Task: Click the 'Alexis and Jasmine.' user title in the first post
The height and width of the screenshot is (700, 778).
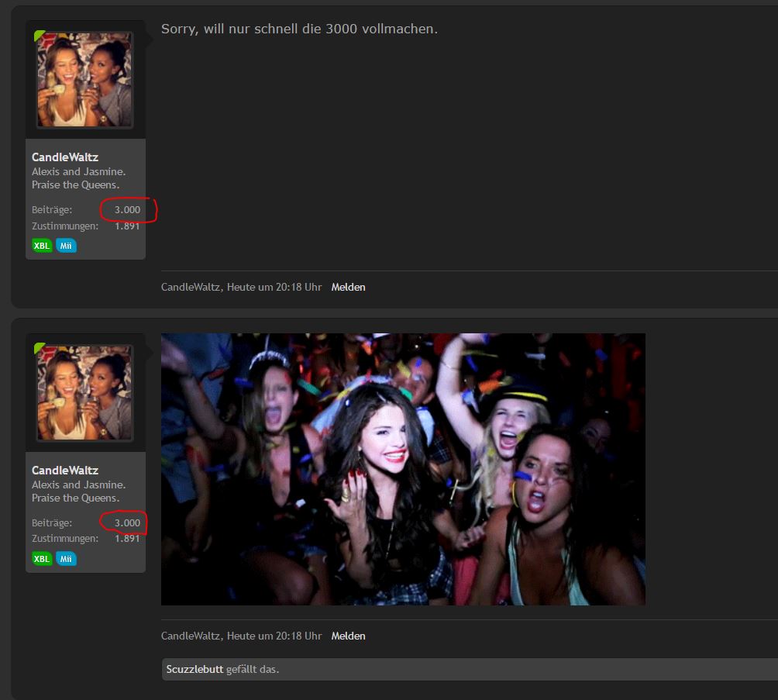Action: coord(79,171)
